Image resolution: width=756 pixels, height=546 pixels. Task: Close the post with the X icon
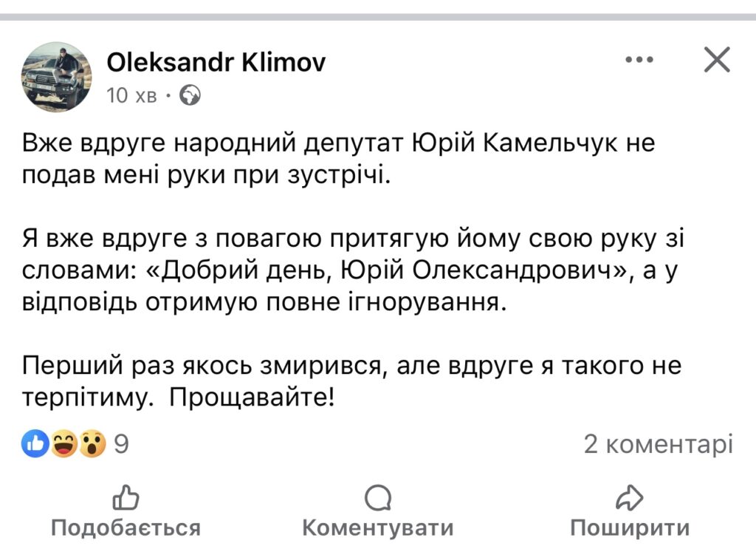pos(716,61)
